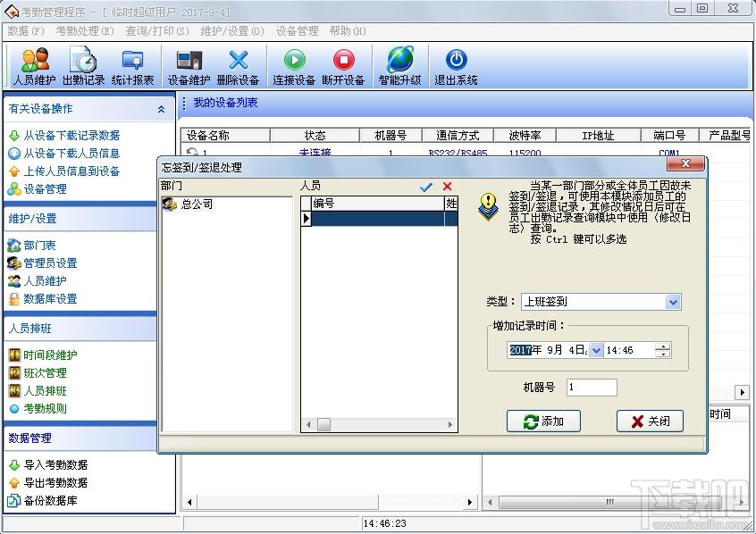This screenshot has height=534, width=756.
Task: Increase time with spinner up arrow
Action: point(663,346)
